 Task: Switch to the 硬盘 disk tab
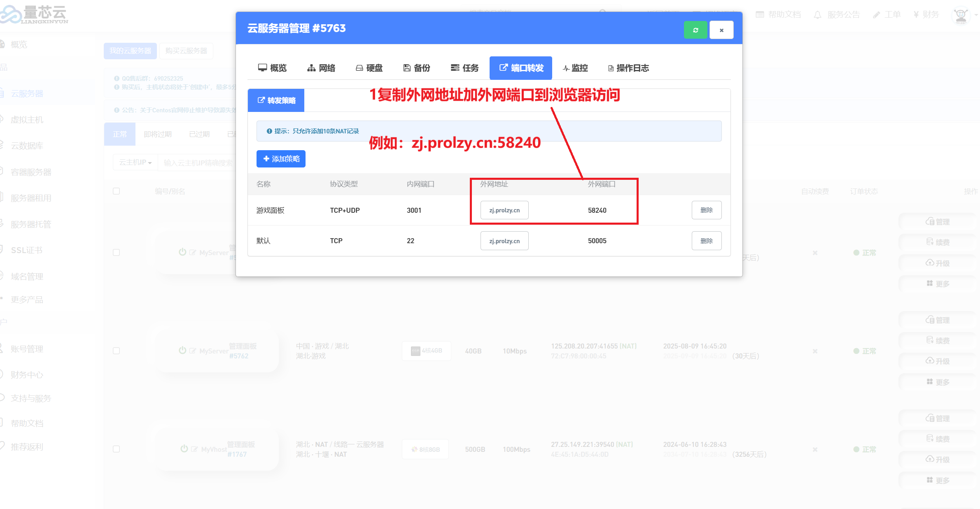pyautogui.click(x=369, y=68)
